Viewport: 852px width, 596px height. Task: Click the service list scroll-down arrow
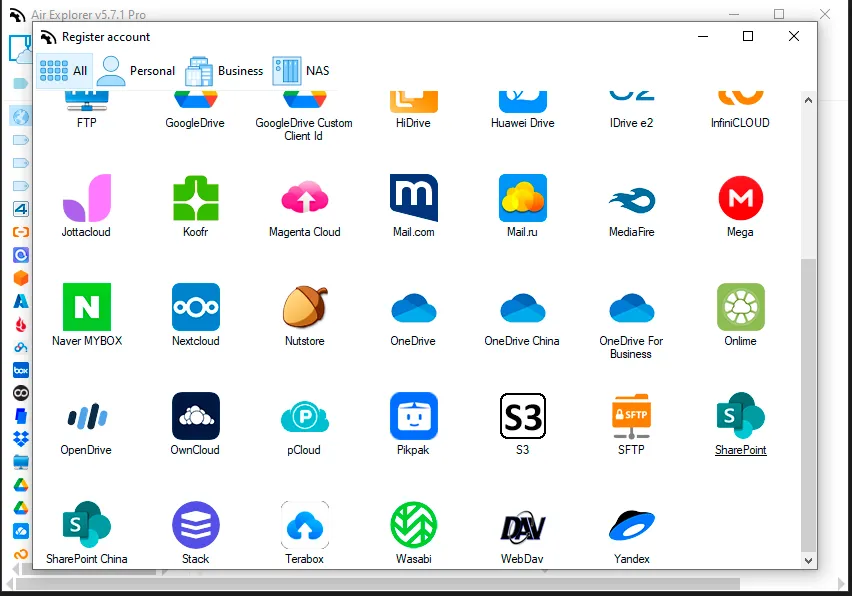coord(809,561)
